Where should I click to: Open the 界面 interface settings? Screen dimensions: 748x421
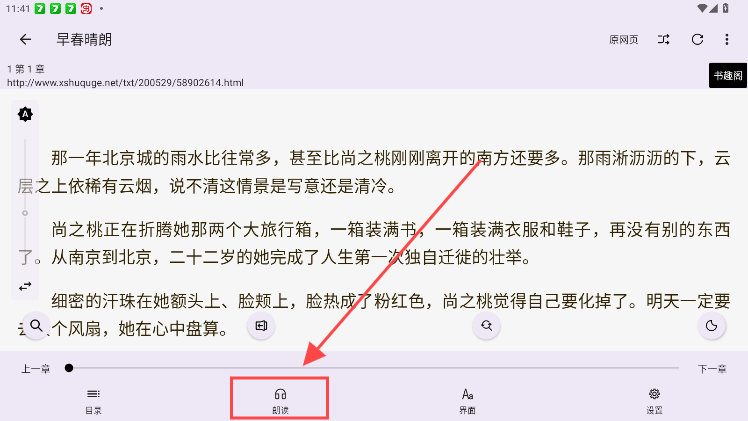[467, 400]
